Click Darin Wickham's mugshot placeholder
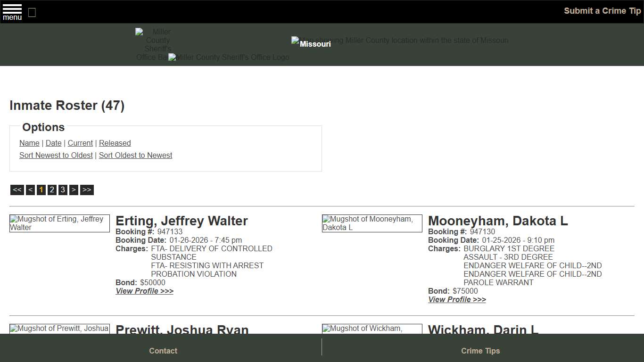This screenshot has width=644, height=362. [372, 329]
